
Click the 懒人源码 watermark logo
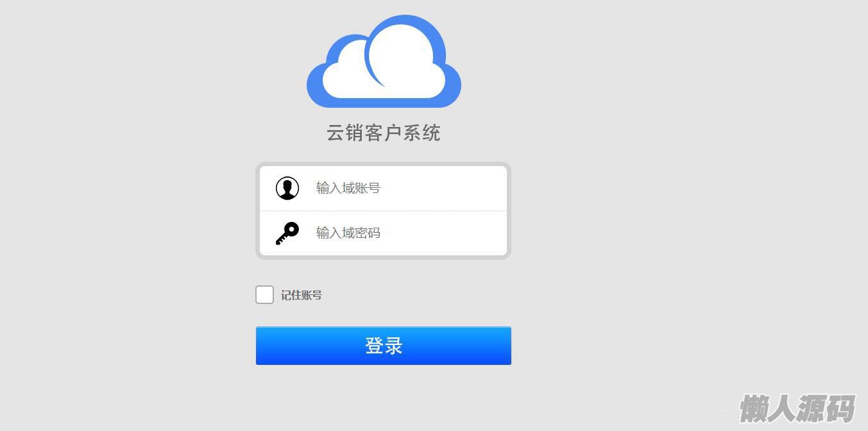coord(797,409)
